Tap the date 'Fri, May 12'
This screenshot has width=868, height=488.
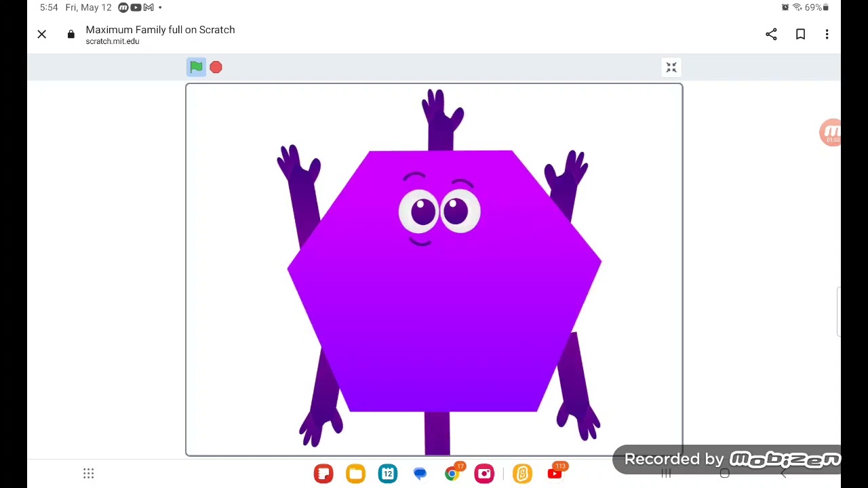pos(88,7)
